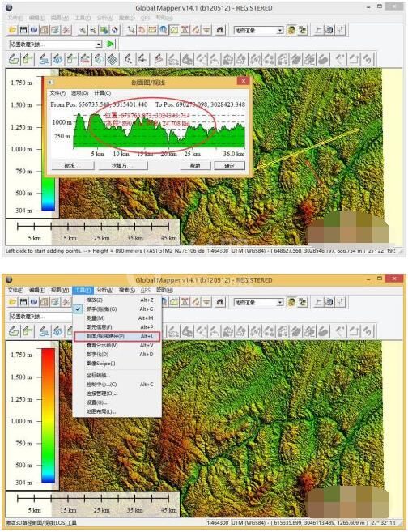The height and width of the screenshot is (532, 408).
Task: Click the green elevation profile graph
Action: pyautogui.click(x=159, y=130)
